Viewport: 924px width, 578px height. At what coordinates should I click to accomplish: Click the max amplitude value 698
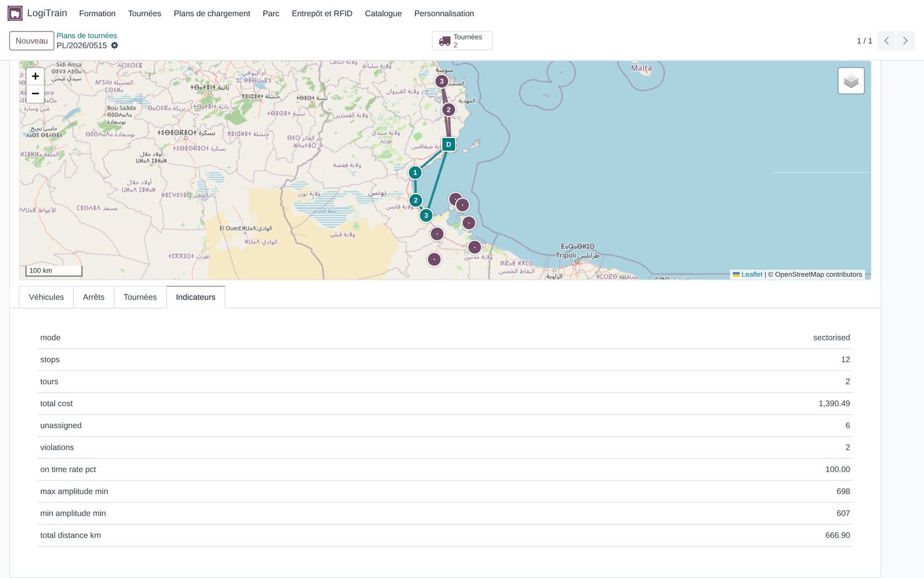click(x=843, y=492)
